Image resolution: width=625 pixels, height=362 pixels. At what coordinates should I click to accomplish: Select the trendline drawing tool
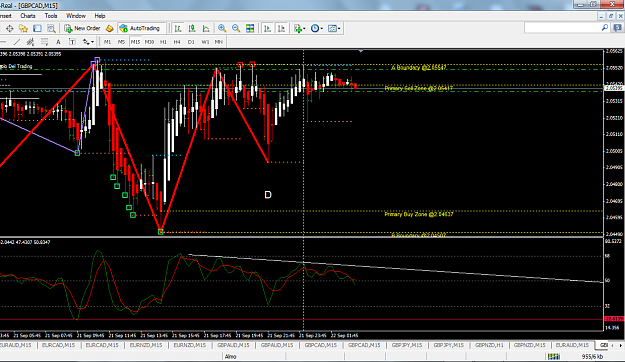17,42
